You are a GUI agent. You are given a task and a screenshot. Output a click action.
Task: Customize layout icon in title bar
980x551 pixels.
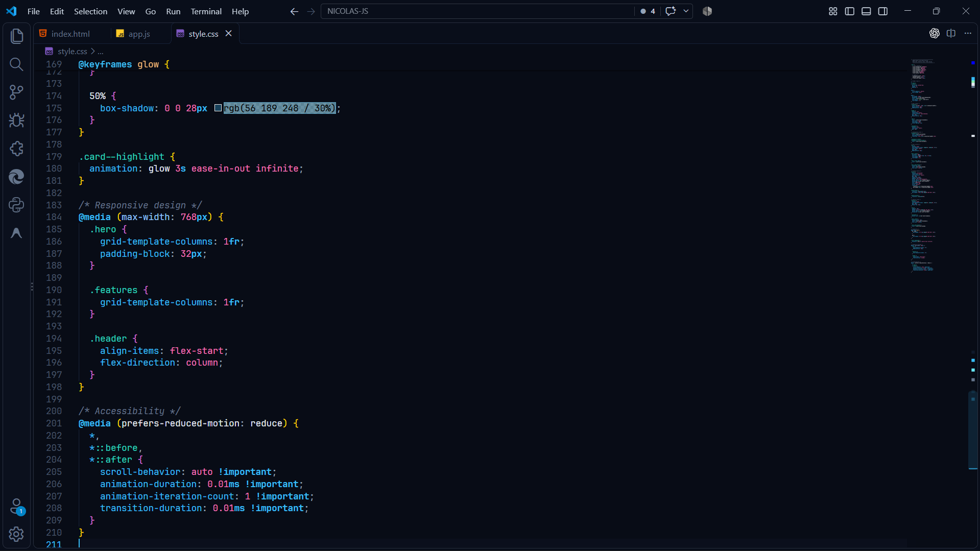click(833, 11)
